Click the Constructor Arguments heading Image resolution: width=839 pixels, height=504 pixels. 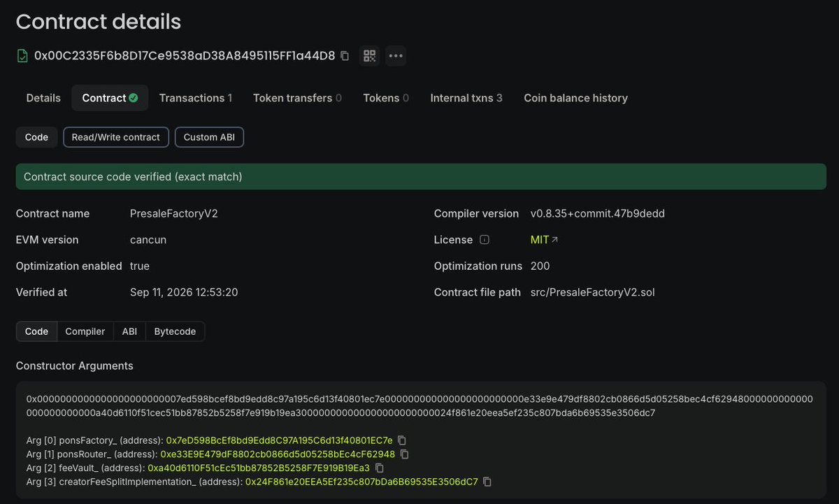75,366
